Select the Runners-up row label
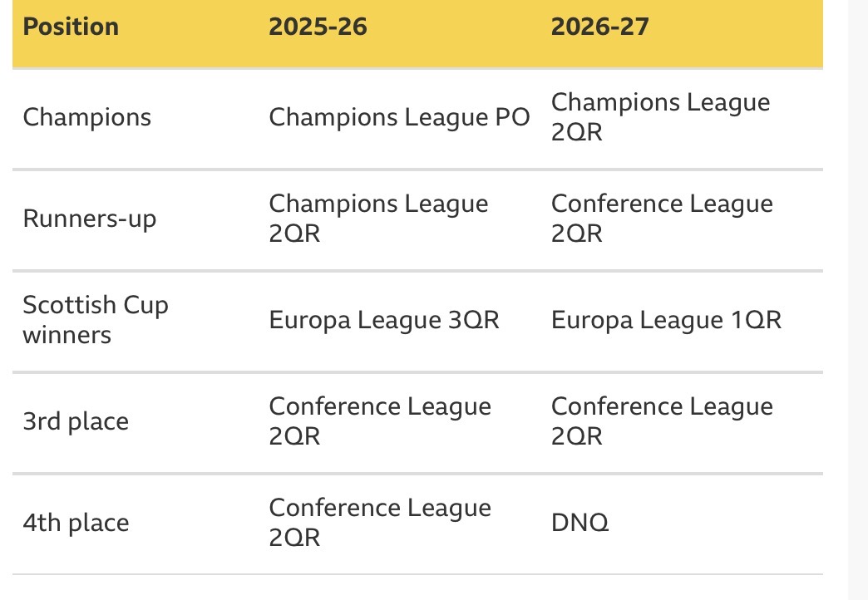 tap(90, 219)
